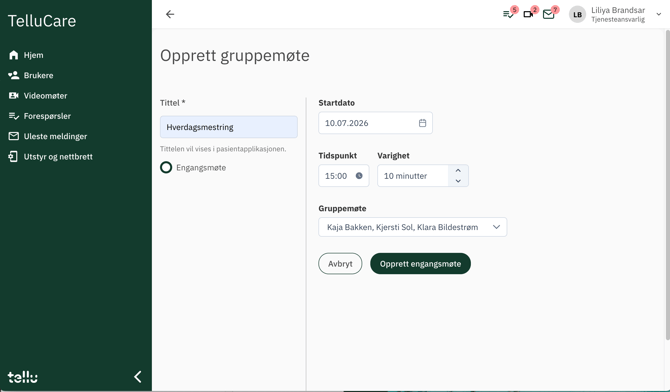Click the TelluCare logo title
The height and width of the screenshot is (392, 670).
coord(42,21)
